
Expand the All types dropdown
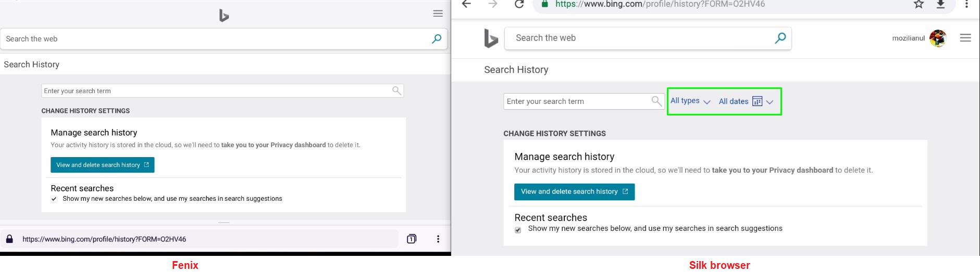690,101
